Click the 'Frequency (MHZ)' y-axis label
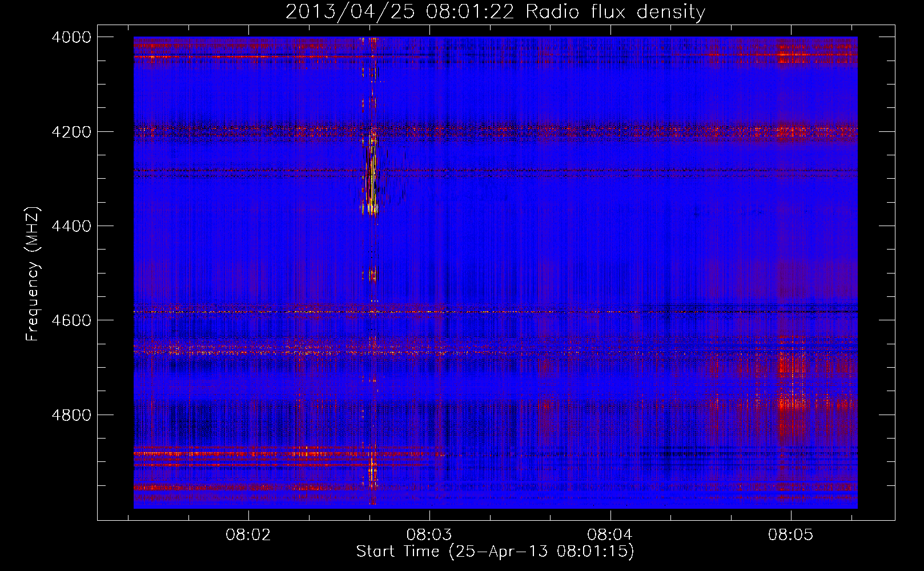The image size is (924, 571). (x=33, y=274)
